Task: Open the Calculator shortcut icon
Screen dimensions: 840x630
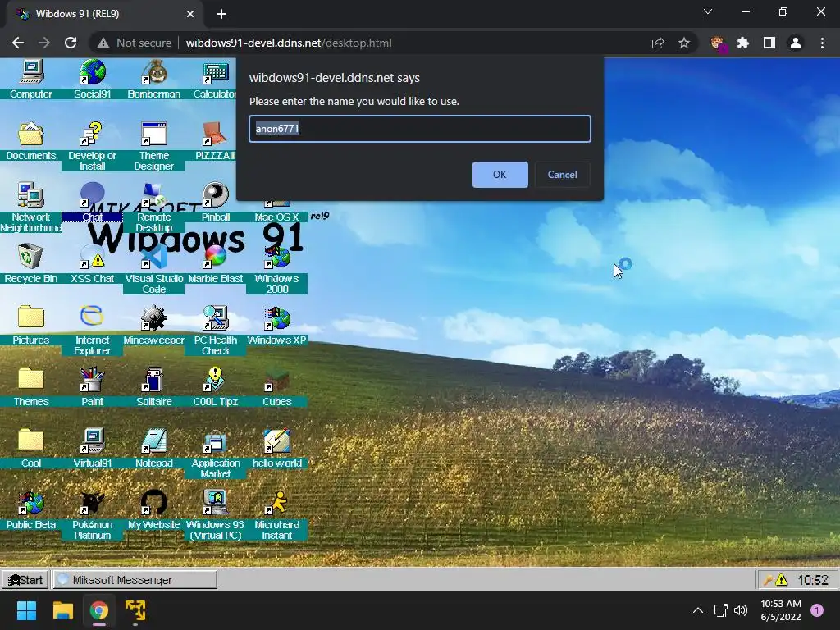Action: (x=216, y=73)
